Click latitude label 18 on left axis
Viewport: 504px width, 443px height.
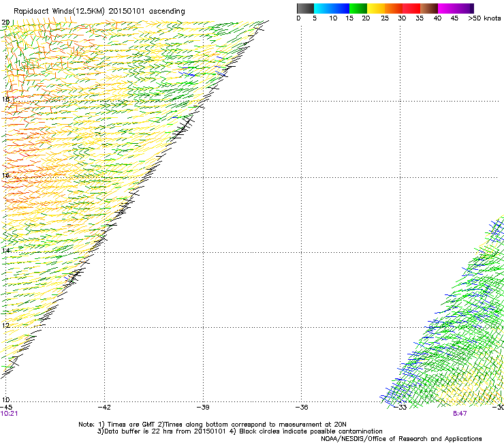tap(5, 99)
